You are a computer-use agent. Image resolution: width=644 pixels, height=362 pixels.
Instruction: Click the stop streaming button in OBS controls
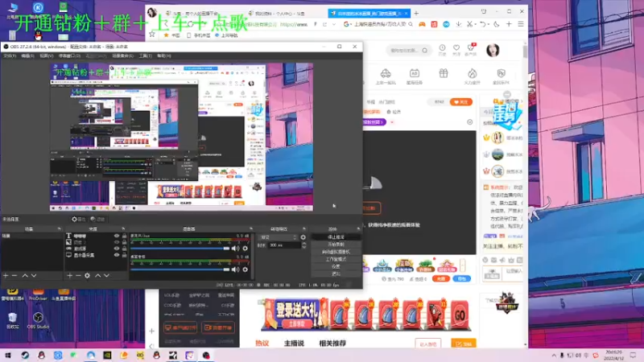point(336,237)
